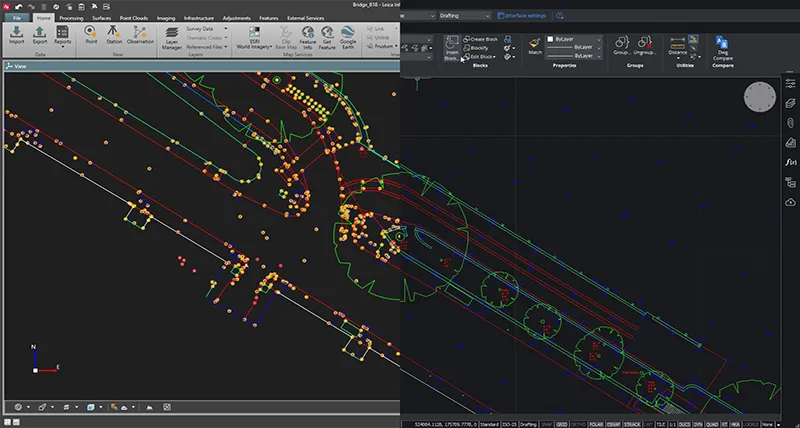Open the Dwg Compare tool
The height and width of the screenshot is (428, 800).
(722, 44)
